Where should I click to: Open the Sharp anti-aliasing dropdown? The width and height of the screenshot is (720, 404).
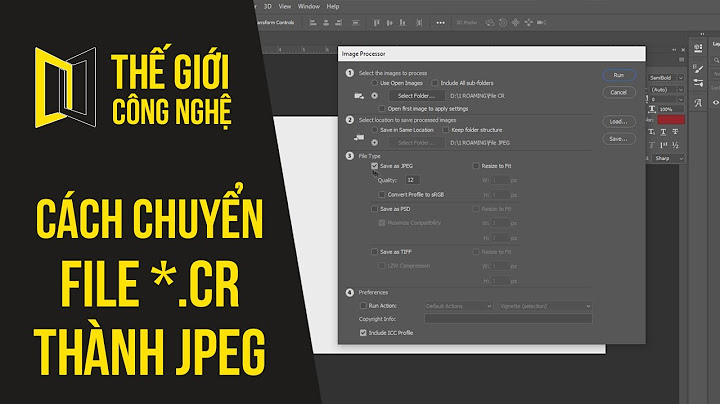[669, 158]
